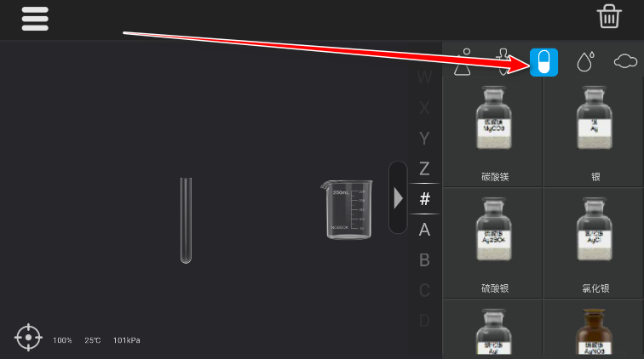Switch to the gas cloud category
This screenshot has height=359, width=644.
pos(625,61)
